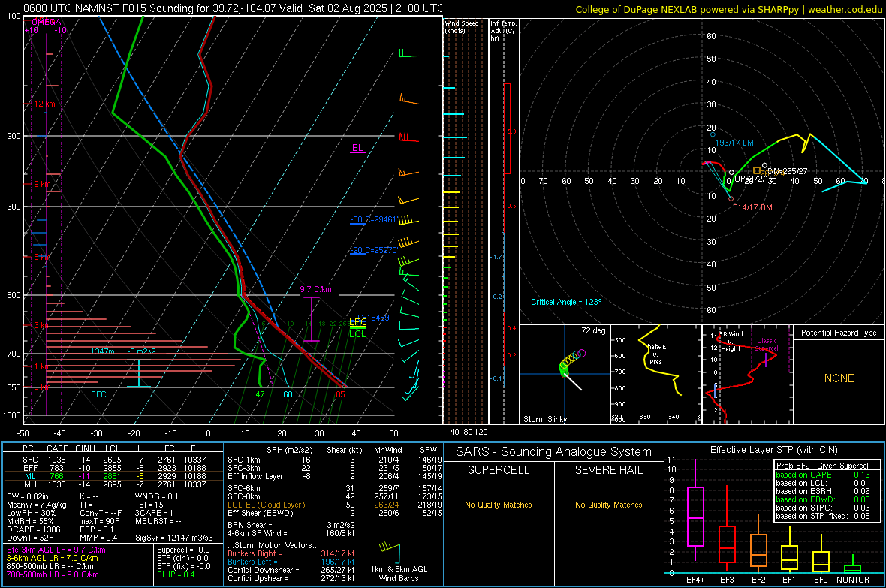Screen dimensions: 886x588
Task: Select the Storm Slinky panel label
Action: [x=544, y=419]
